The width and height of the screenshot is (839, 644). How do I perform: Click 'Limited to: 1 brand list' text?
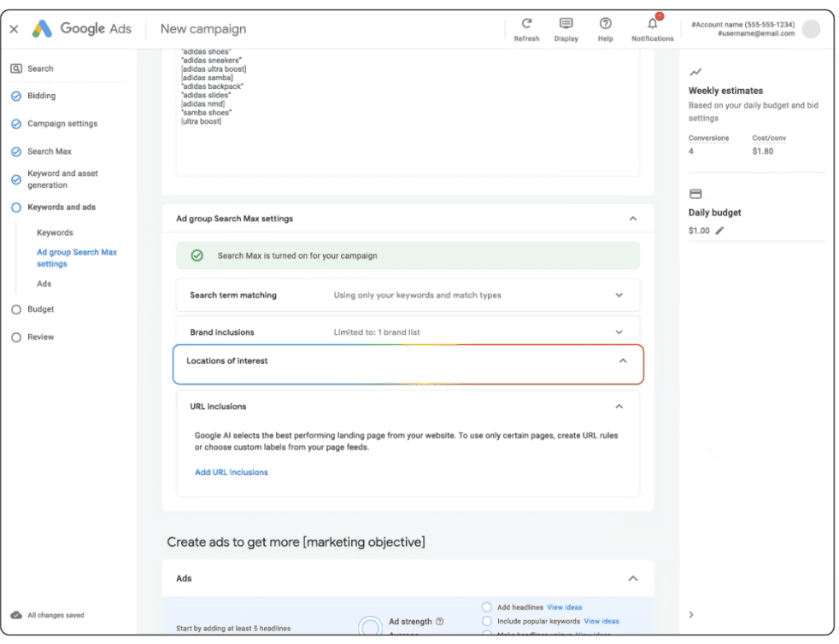coord(377,332)
